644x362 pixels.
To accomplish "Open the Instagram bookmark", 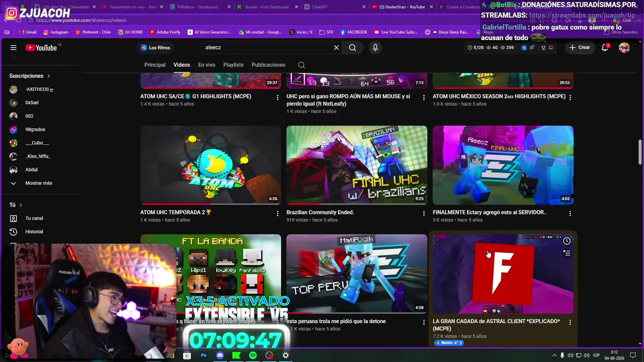I will [x=55, y=32].
